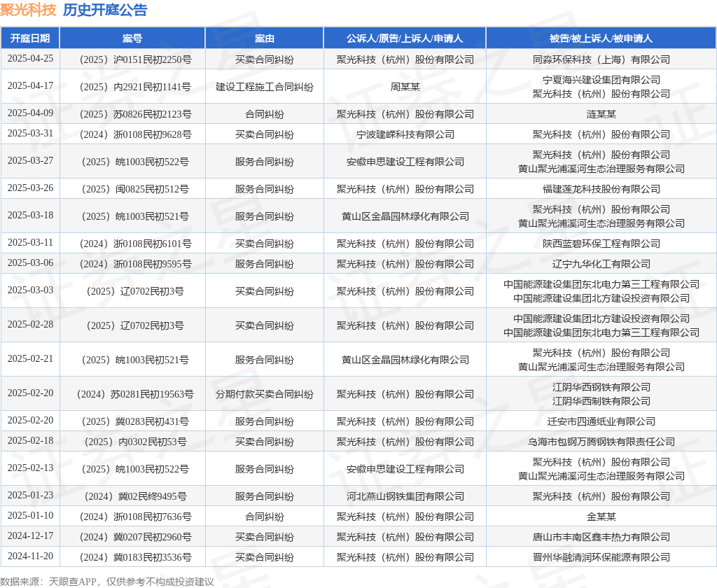Click defendant 乌海市包钢万腾钢铁有限责任公司
The height and width of the screenshot is (588, 717).
tap(601, 442)
